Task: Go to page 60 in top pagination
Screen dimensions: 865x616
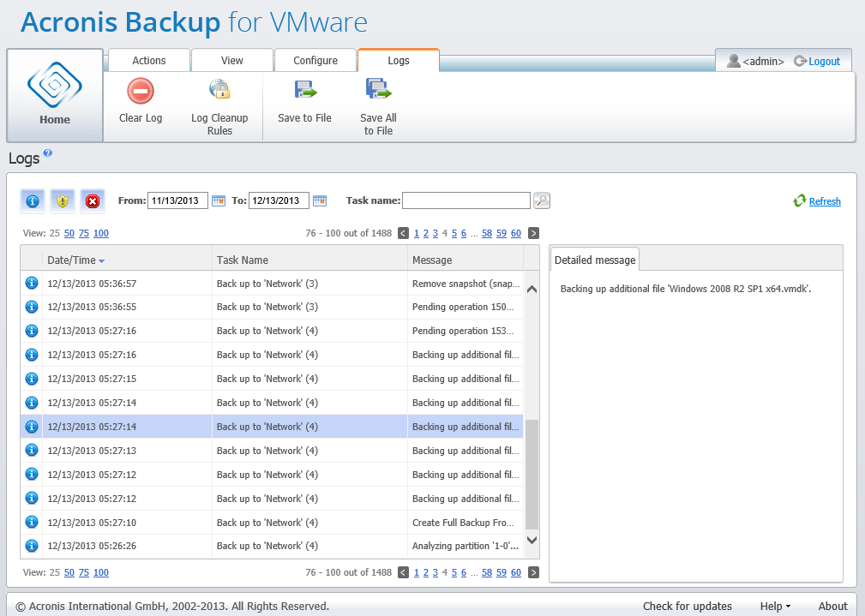Action: point(516,233)
